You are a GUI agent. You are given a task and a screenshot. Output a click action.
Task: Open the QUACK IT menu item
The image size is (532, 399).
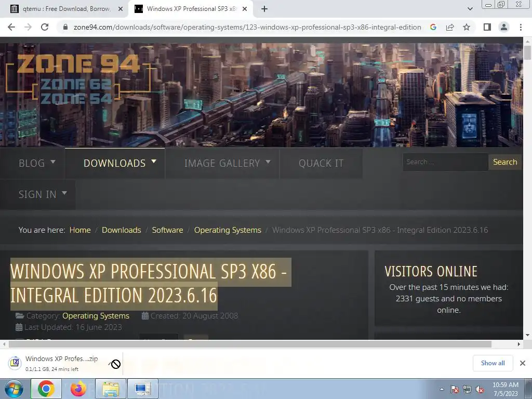(321, 163)
